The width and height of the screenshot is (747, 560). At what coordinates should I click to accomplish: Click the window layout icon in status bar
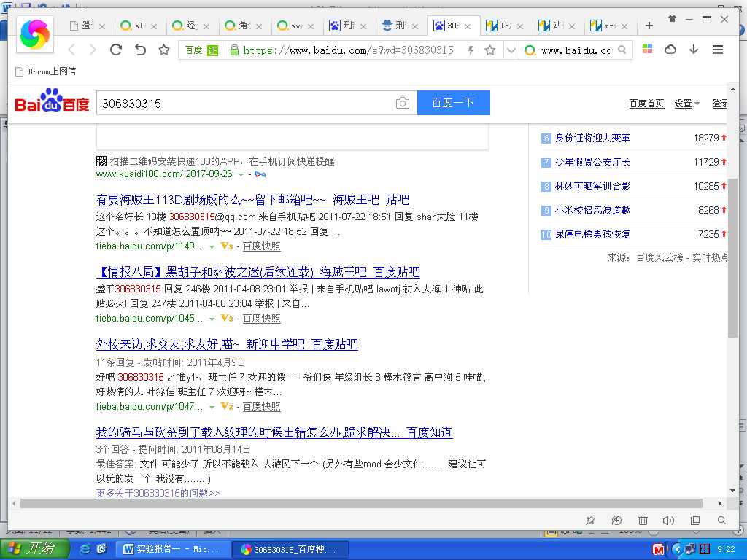click(x=695, y=520)
